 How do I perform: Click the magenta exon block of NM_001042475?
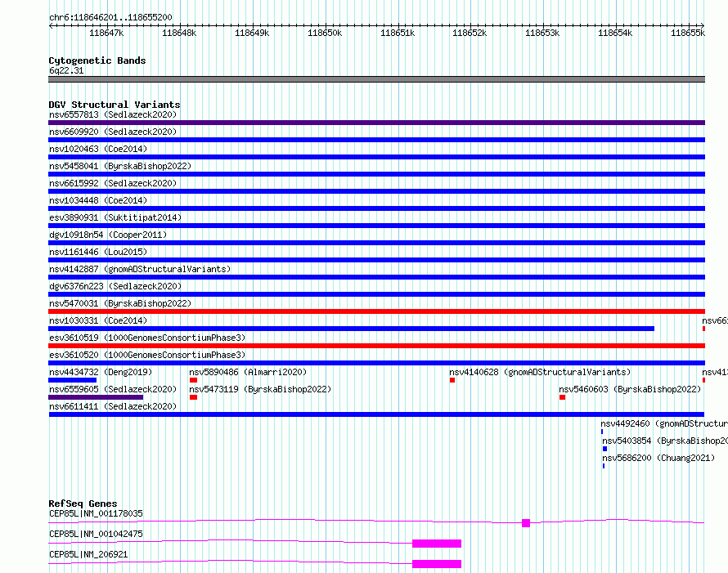(x=437, y=544)
